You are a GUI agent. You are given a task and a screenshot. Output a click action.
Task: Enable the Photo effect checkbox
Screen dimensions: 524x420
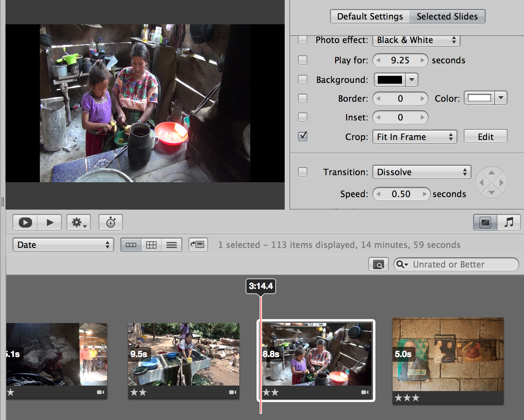point(303,40)
